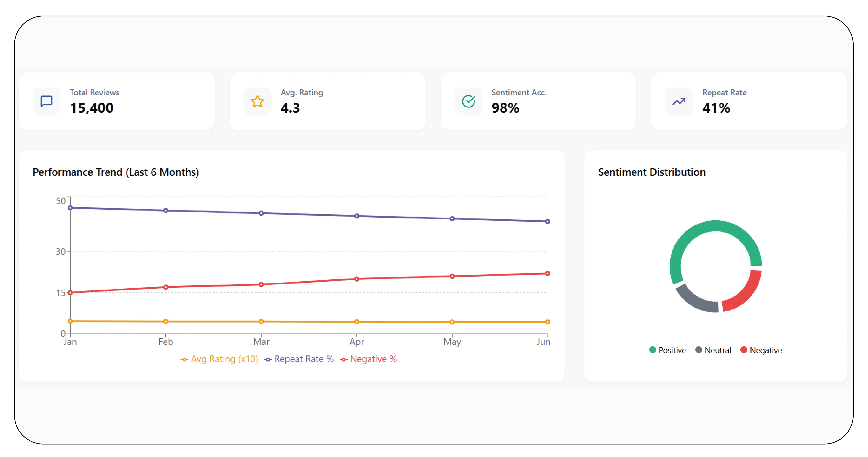Toggle the Avg Rating (x10) legend series
The height and width of the screenshot is (457, 868).
[219, 359]
